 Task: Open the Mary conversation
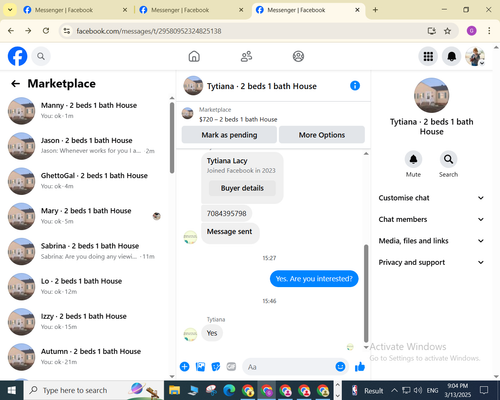[85, 216]
